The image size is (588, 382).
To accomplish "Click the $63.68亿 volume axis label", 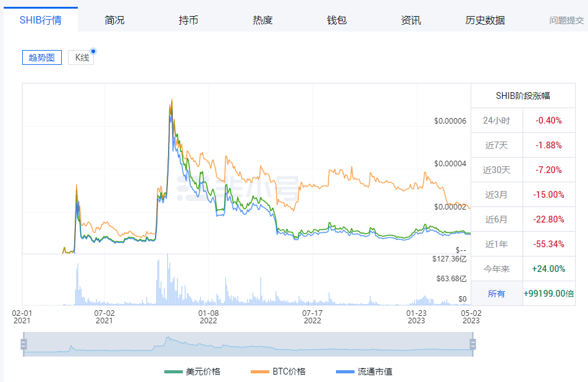I will (451, 279).
